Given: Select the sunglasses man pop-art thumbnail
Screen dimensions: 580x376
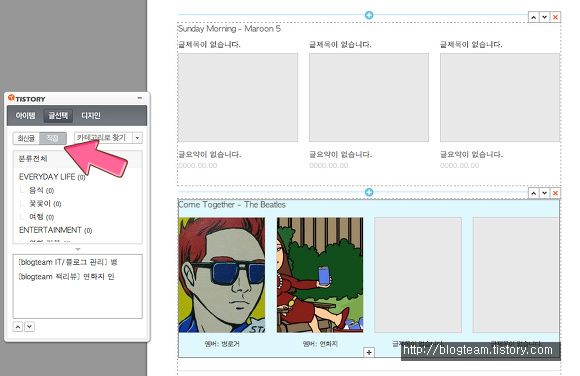Looking at the screenshot, I should 222,275.
